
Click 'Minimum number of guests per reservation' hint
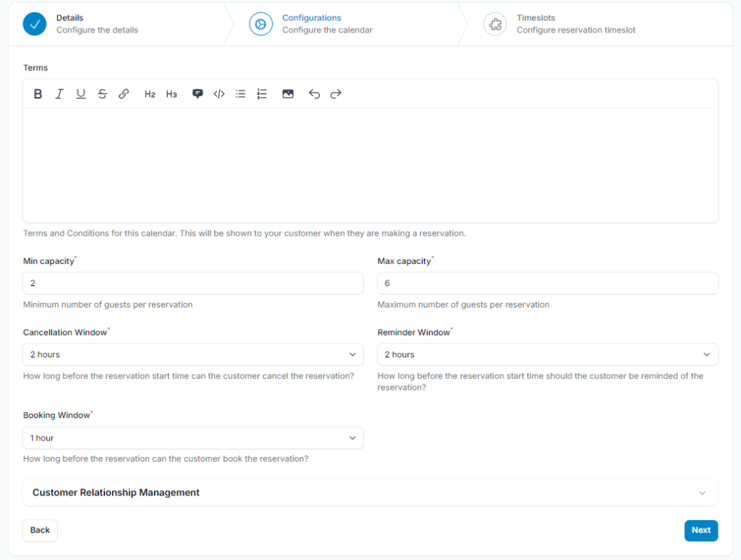(x=108, y=305)
